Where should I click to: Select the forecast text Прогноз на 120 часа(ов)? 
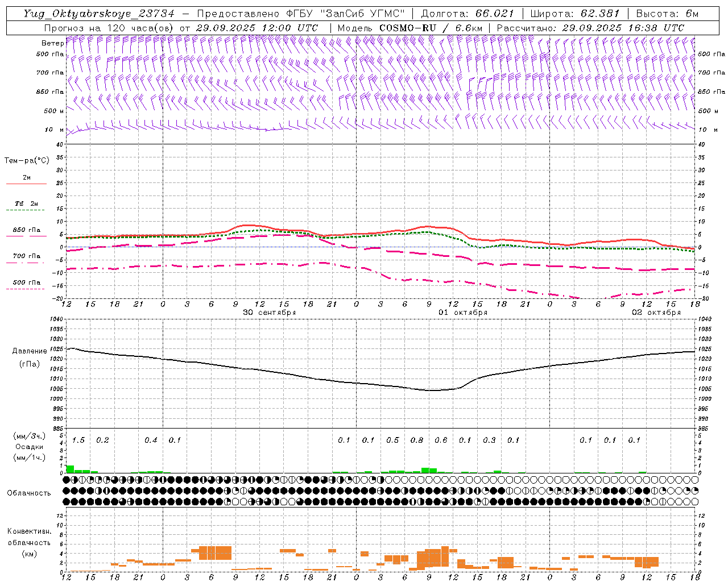[x=109, y=28]
